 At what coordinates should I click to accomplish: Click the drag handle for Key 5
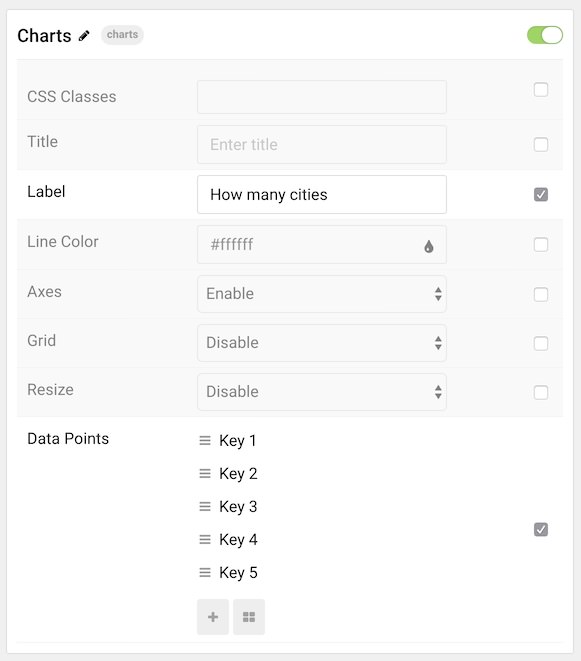tap(205, 572)
